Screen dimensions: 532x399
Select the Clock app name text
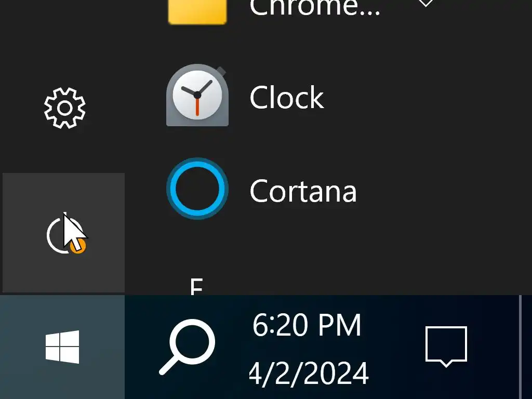pyautogui.click(x=287, y=98)
